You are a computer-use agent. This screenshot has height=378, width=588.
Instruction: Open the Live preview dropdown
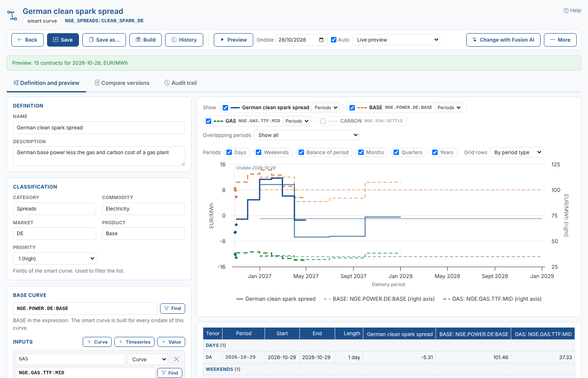[x=396, y=40]
